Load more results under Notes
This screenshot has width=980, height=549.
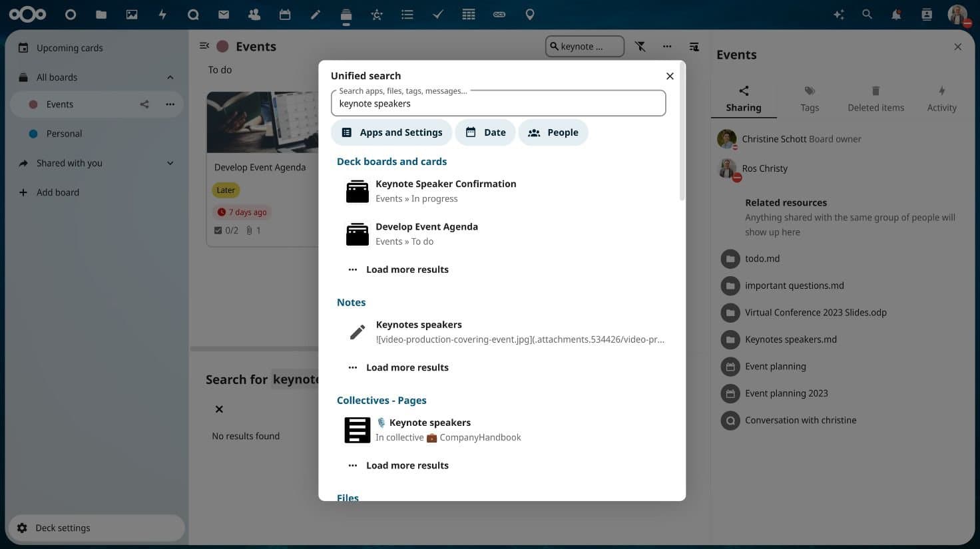(x=407, y=367)
